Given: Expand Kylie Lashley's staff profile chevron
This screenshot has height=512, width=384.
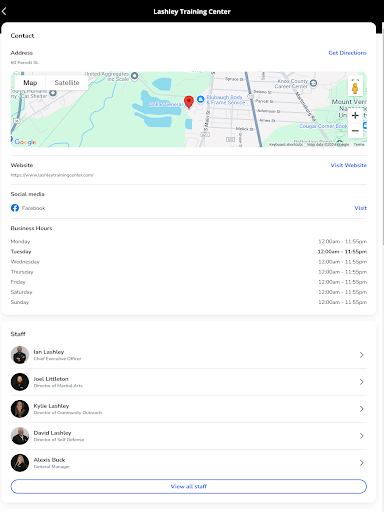Looking at the screenshot, I should click(x=361, y=409).
